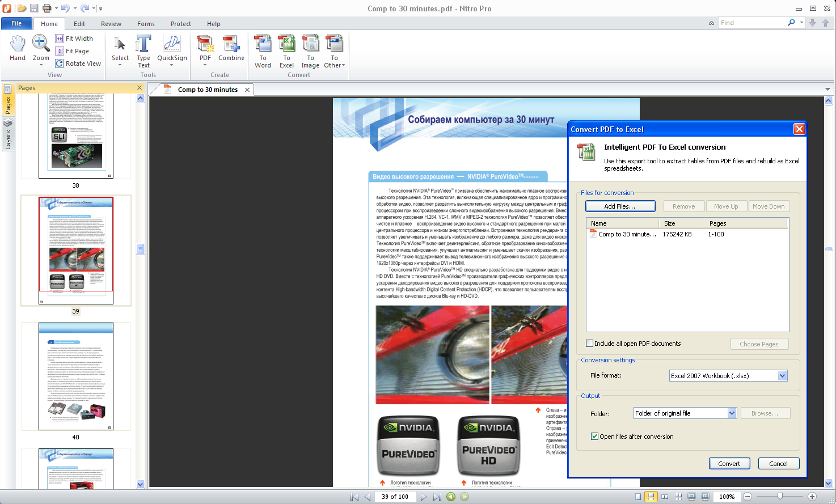Switch to facing pages view

click(665, 497)
